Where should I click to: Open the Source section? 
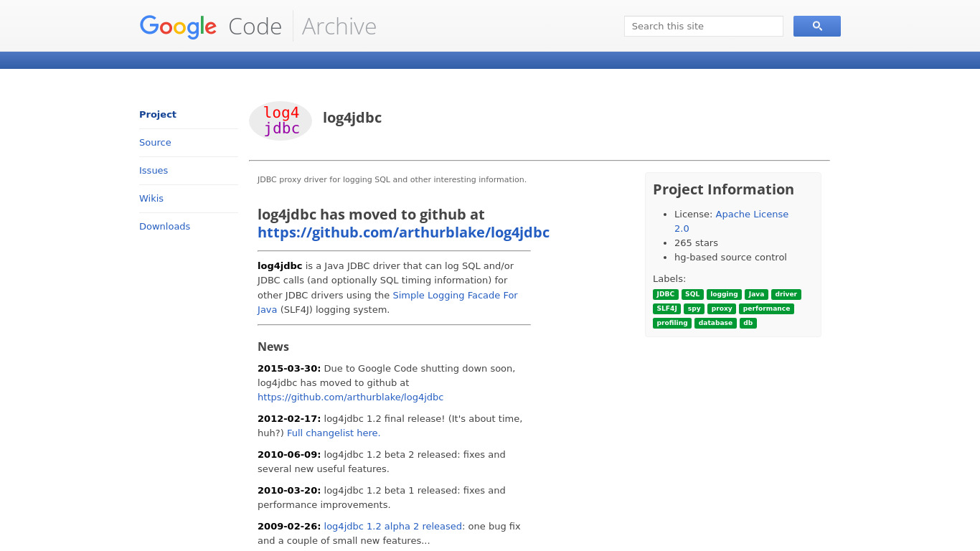point(155,143)
